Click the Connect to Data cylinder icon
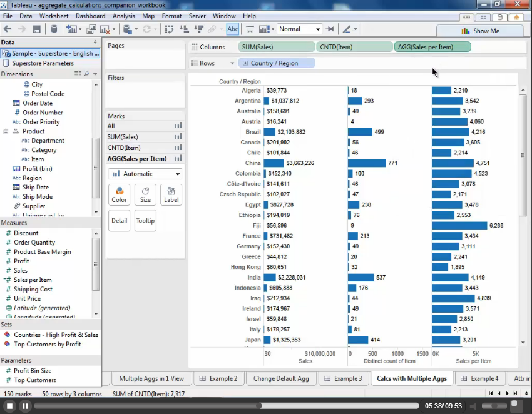The height and width of the screenshot is (414, 532). pyautogui.click(x=54, y=29)
